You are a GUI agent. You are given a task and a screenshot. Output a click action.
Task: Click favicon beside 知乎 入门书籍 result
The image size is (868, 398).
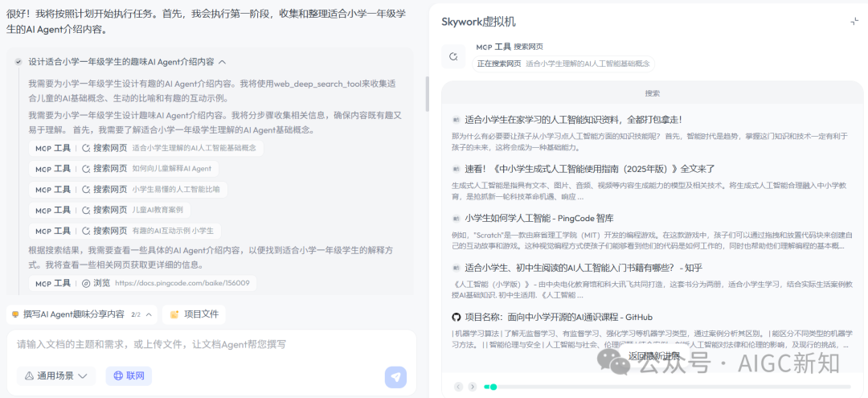click(x=457, y=268)
